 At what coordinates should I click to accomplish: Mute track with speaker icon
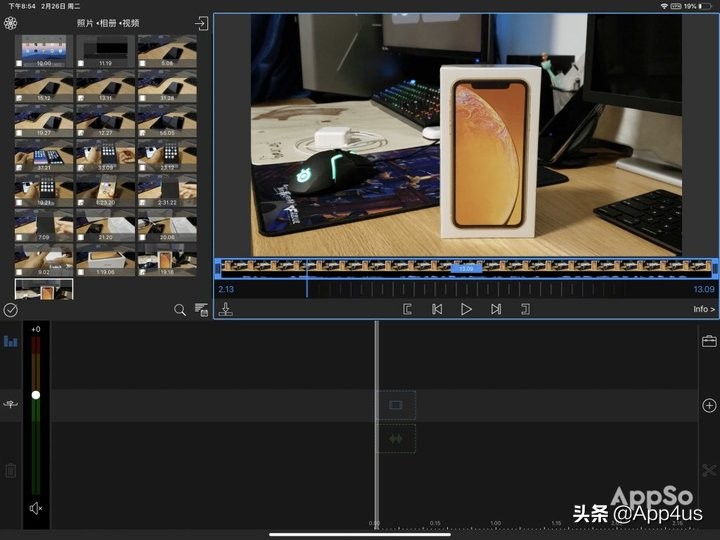click(36, 508)
